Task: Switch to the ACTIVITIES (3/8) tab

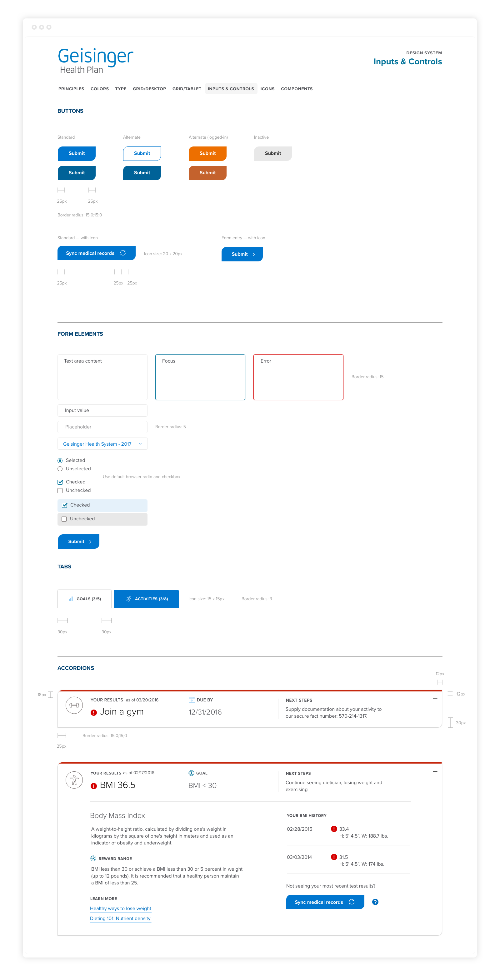Action: click(x=146, y=599)
